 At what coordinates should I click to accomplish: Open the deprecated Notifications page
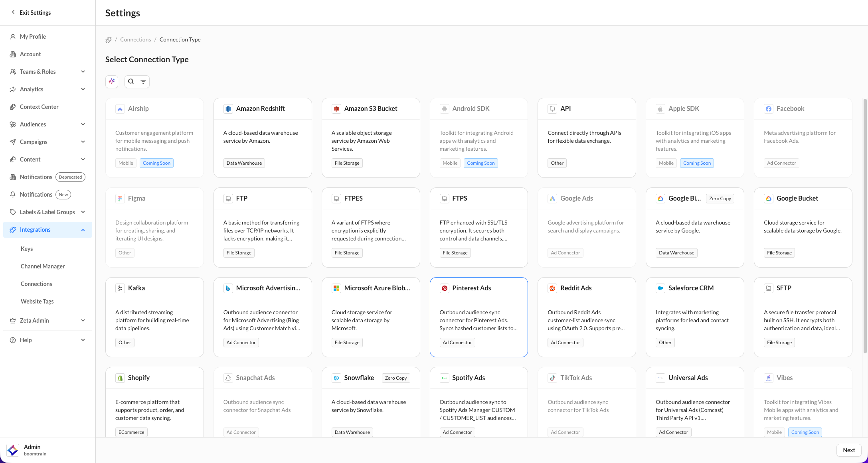pos(47,177)
